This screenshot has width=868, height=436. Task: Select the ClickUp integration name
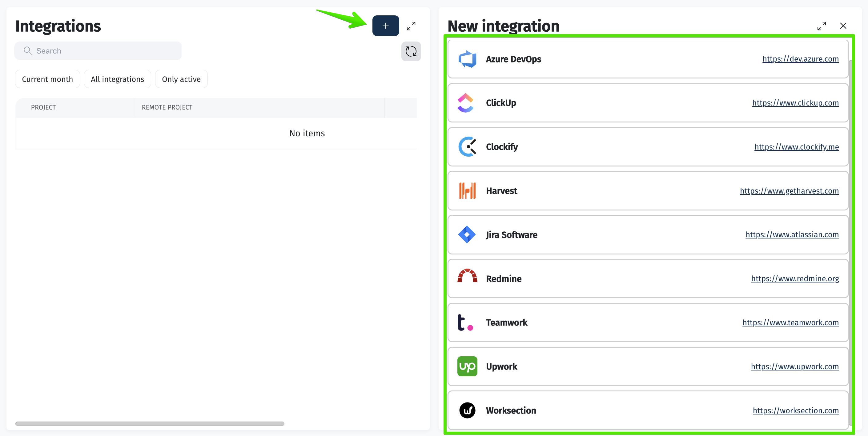[501, 103]
